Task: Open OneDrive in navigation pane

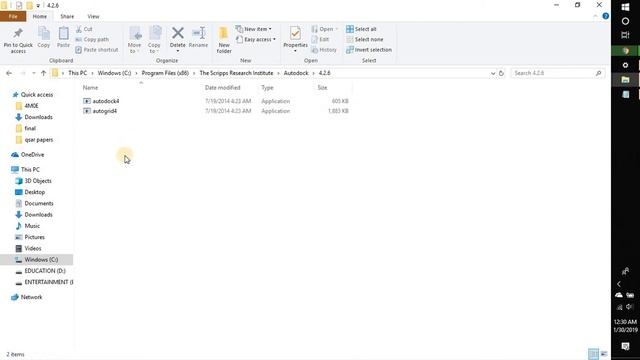Action: [x=32, y=155]
